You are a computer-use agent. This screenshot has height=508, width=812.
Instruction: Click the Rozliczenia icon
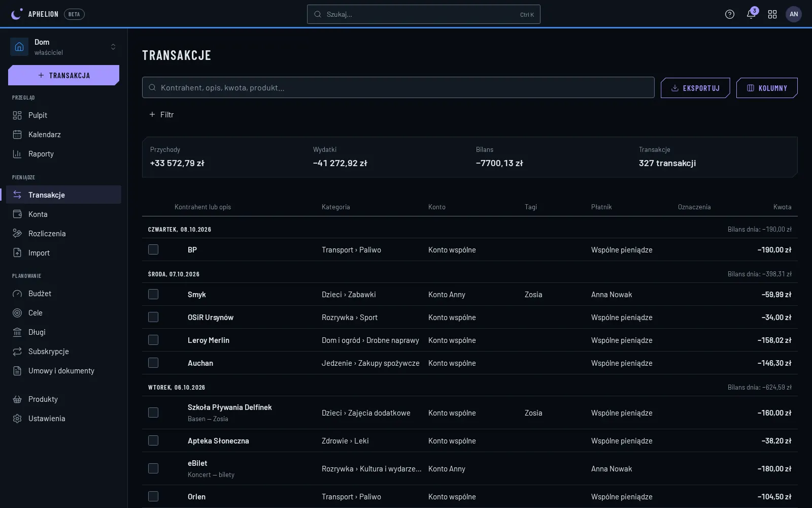(x=17, y=234)
